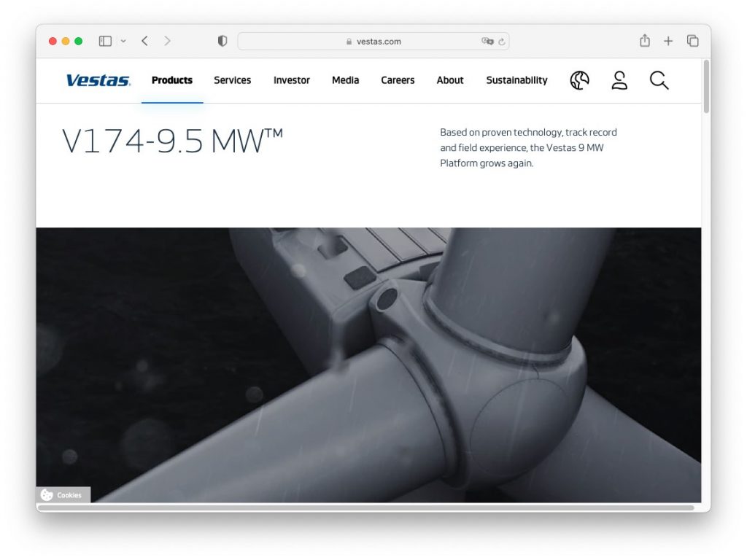
Task: Click the 'Based on proven technology' paragraph
Action: click(x=528, y=147)
